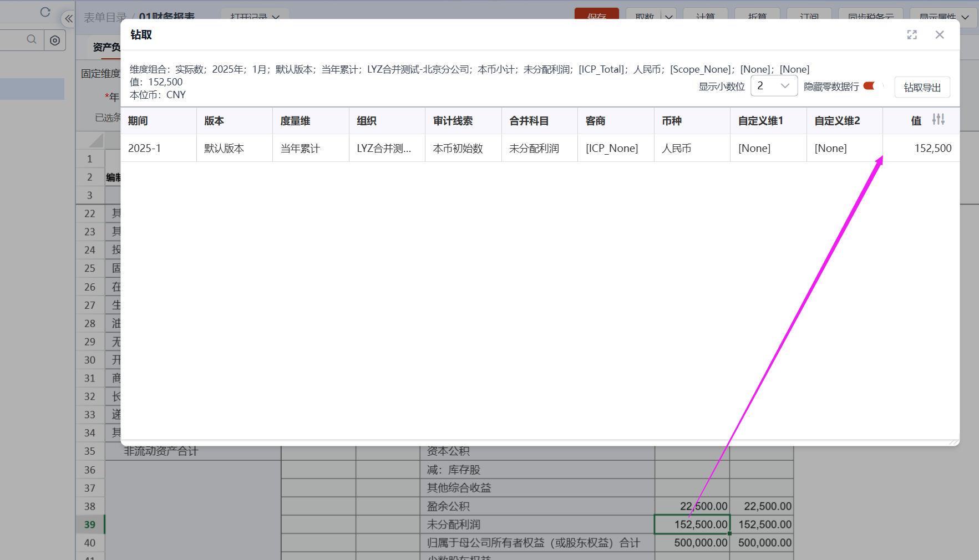Click the 审计线索 column header
The width and height of the screenshot is (979, 560).
[463, 121]
